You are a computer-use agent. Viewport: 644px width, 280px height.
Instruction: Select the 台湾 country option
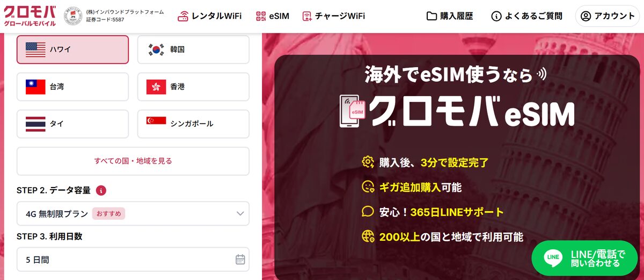(72, 87)
